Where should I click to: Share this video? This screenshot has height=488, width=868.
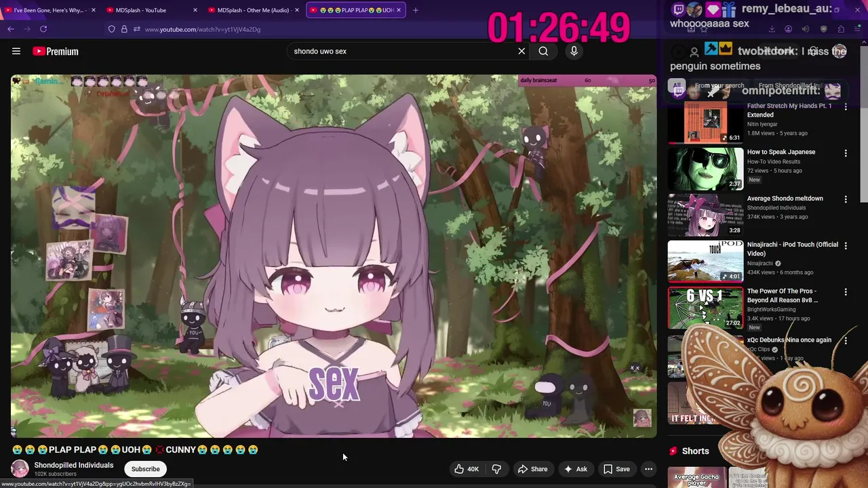[x=532, y=469]
